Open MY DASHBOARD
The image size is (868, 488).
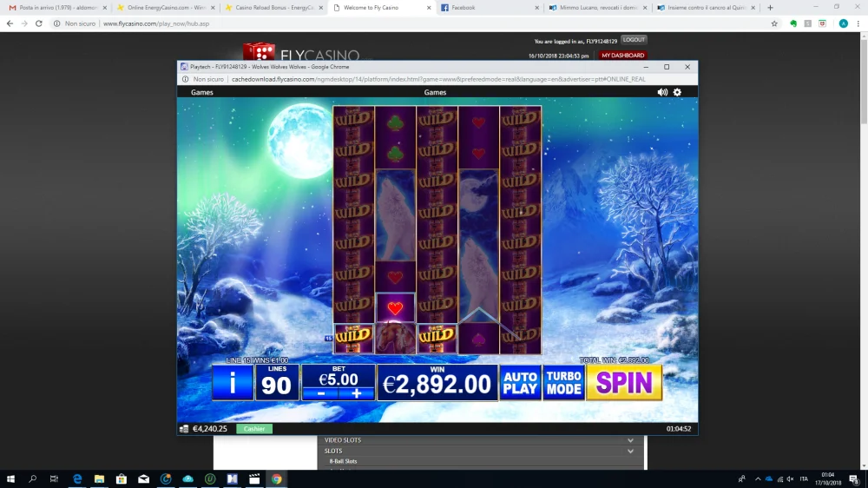(622, 56)
